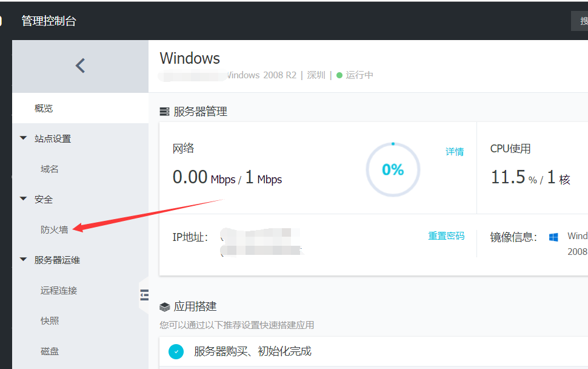
Task: Collapse the 安全 section arrow
Action: (23, 198)
